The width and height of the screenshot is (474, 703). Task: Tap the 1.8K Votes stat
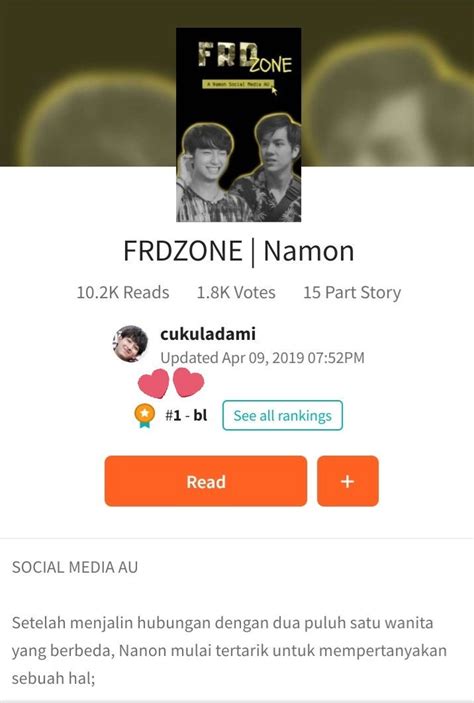(236, 292)
